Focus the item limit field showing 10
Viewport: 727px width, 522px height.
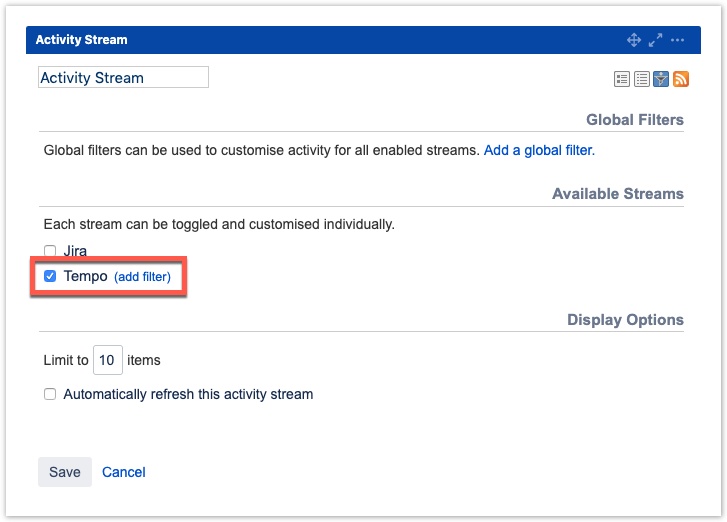coord(108,360)
